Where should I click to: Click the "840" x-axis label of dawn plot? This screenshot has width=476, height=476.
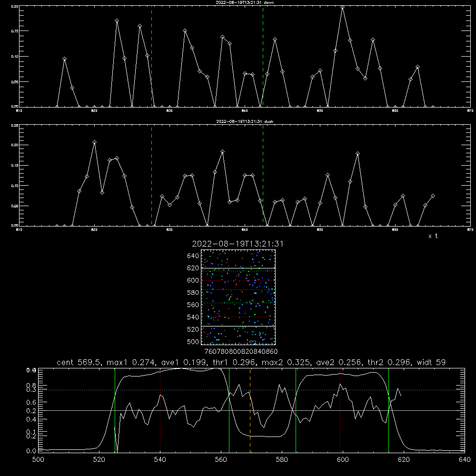coord(245,111)
